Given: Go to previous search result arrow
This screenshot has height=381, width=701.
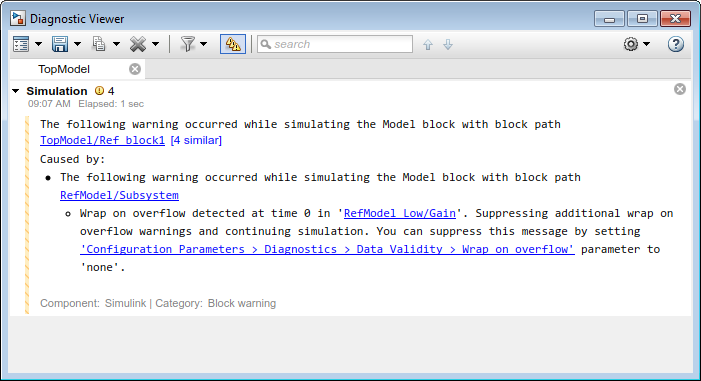Looking at the screenshot, I should (428, 44).
